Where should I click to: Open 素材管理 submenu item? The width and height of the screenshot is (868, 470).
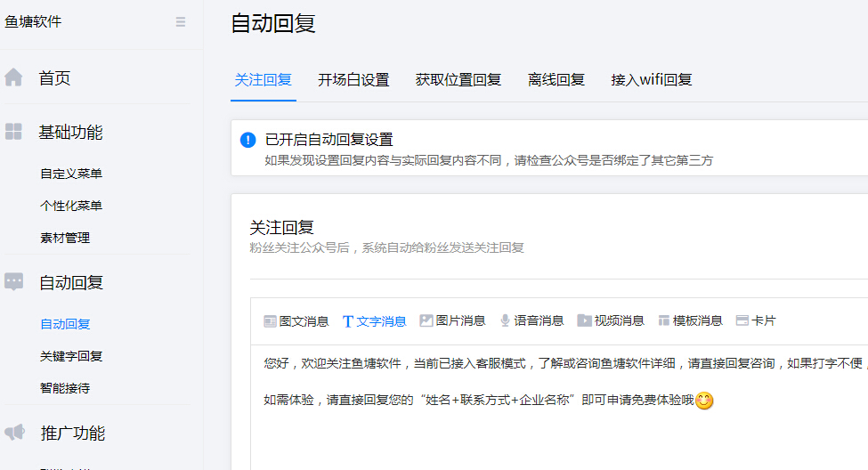tap(65, 238)
